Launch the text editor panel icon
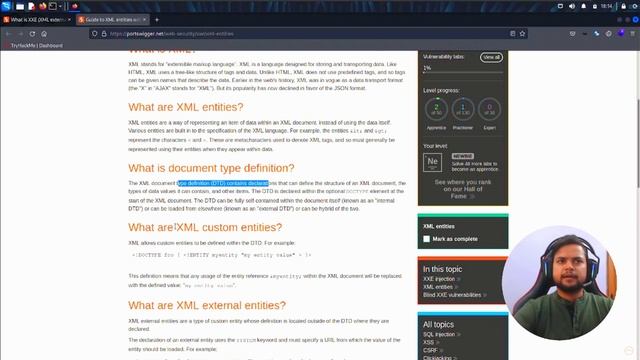 [x=31, y=6]
